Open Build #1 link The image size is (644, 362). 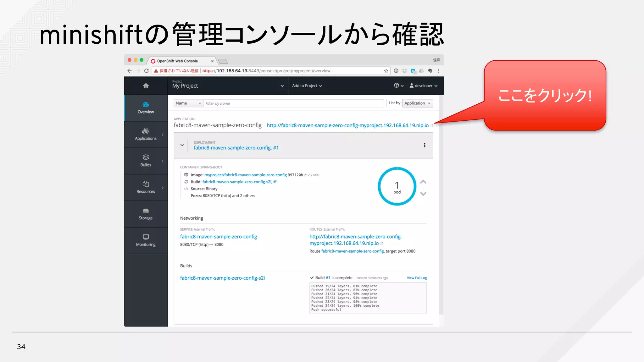(x=328, y=277)
